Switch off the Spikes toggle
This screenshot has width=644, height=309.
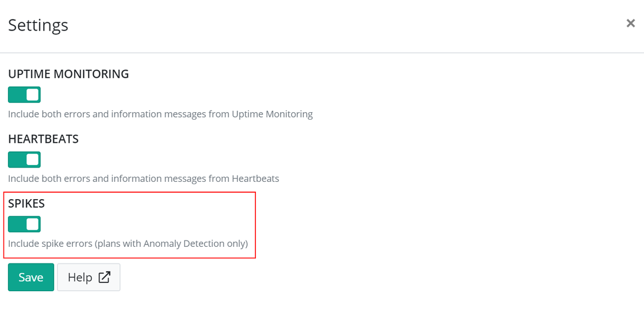pyautogui.click(x=24, y=224)
